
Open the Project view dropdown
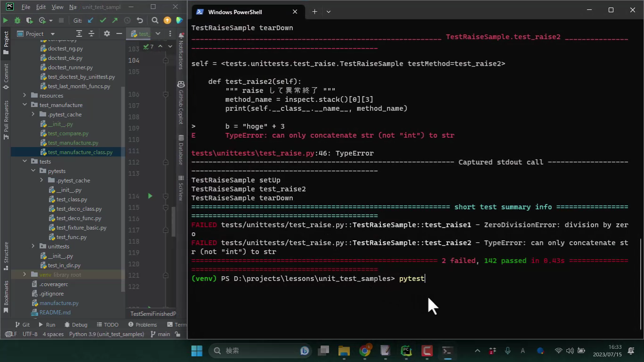coord(52,34)
